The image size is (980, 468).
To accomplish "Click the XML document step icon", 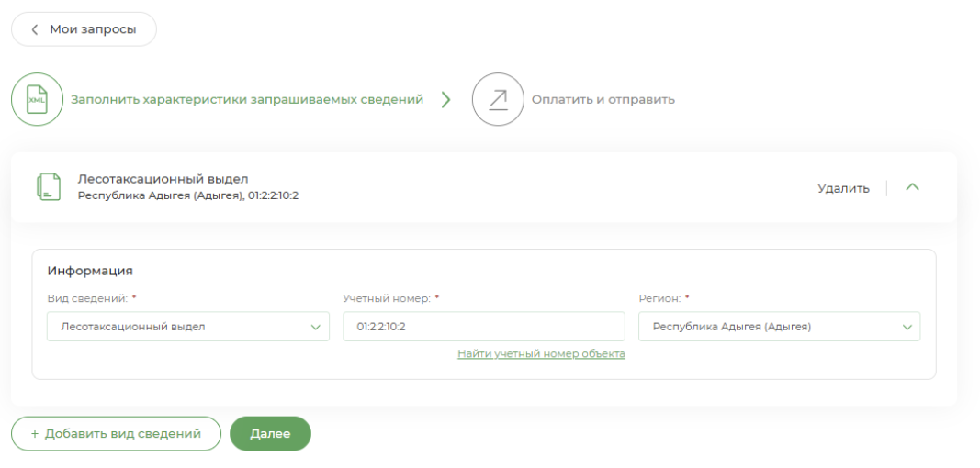I will click(x=38, y=99).
